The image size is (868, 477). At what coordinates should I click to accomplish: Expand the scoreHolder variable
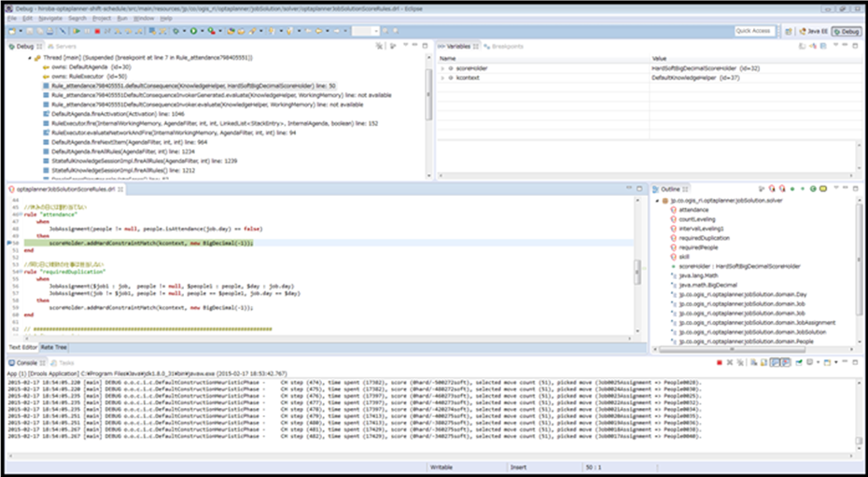(441, 68)
